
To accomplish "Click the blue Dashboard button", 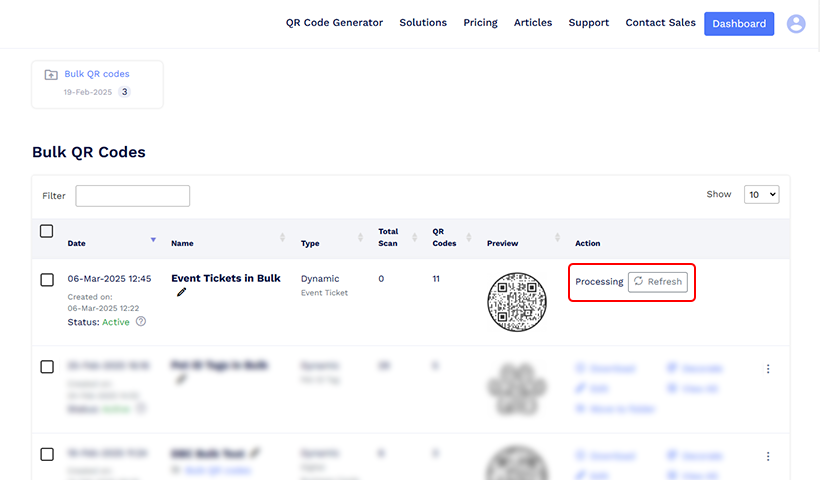I will tap(739, 24).
